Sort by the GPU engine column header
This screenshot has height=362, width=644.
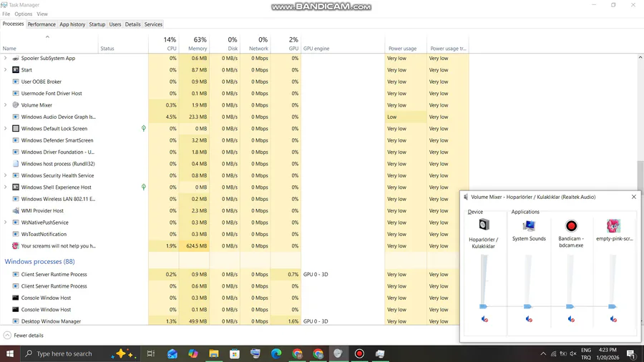343,44
